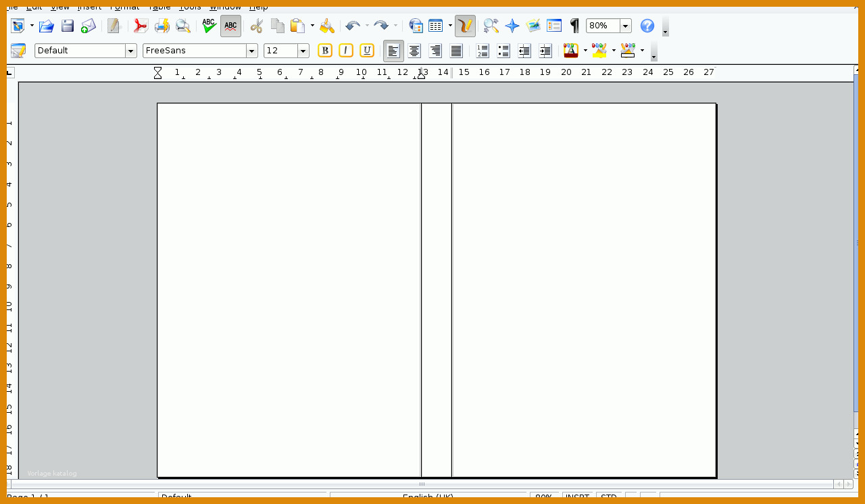Print the file directly
Viewport: 865px width, 504px height.
point(162,26)
